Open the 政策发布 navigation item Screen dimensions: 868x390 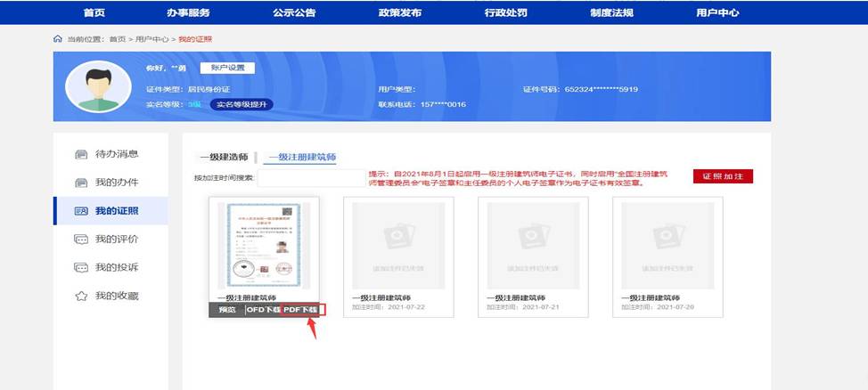point(399,12)
